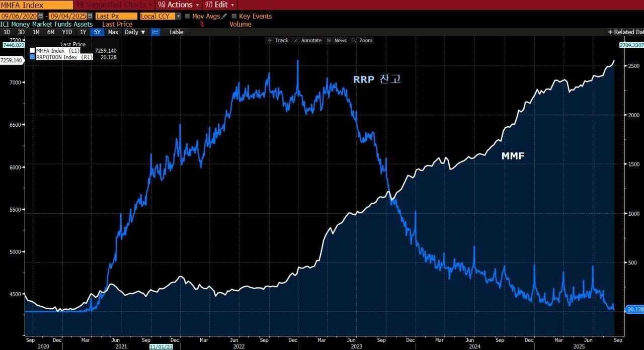Activate the Track crosshair tool
This screenshot has height=350, width=644.
pos(278,40)
